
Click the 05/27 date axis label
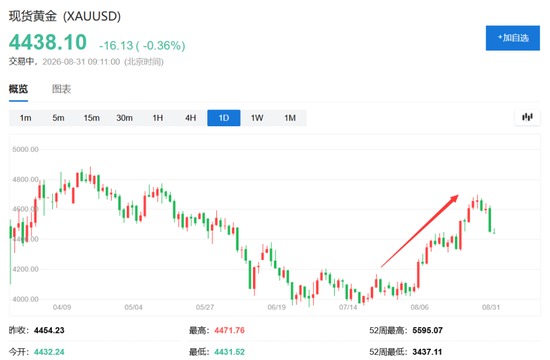(x=205, y=307)
